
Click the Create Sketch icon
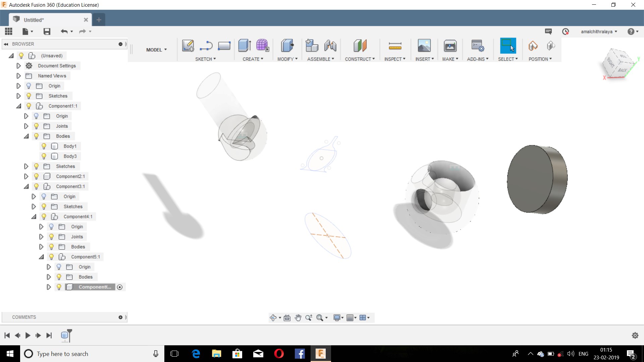(188, 46)
